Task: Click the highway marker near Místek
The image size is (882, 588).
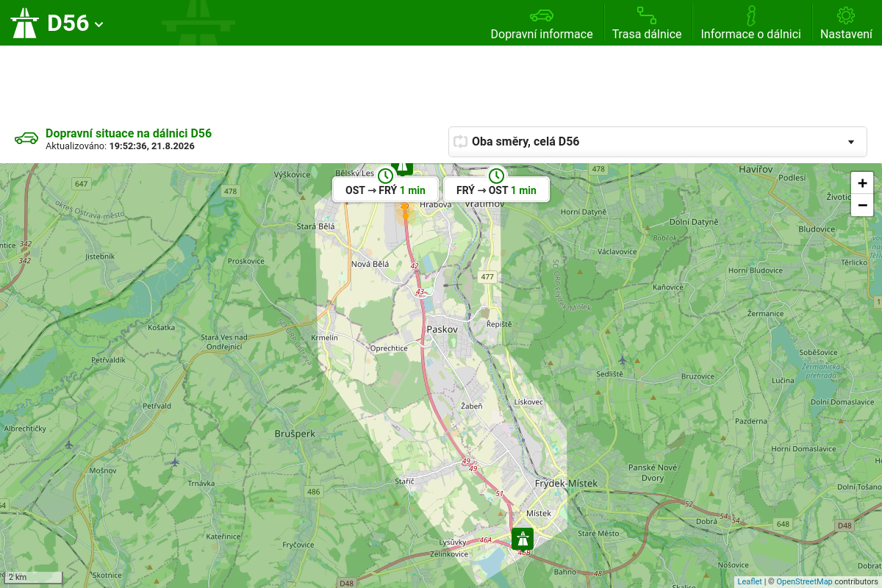Action: pos(523,538)
